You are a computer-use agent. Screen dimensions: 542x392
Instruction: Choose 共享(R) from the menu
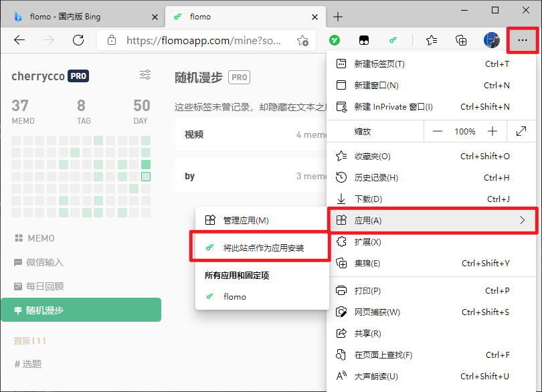pos(432,334)
